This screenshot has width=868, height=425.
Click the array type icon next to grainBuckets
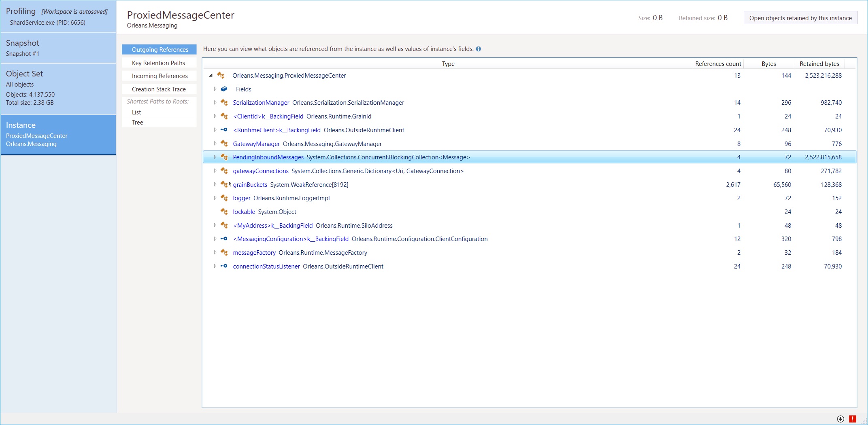pyautogui.click(x=225, y=184)
